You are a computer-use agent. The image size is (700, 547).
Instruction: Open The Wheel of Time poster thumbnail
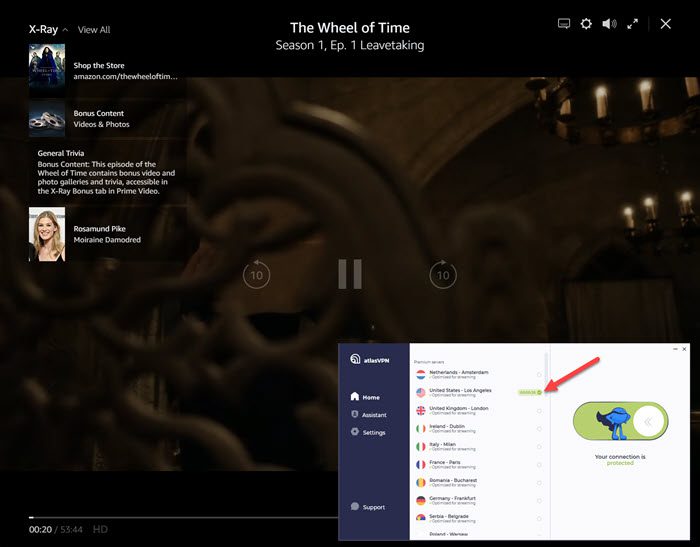(47, 70)
